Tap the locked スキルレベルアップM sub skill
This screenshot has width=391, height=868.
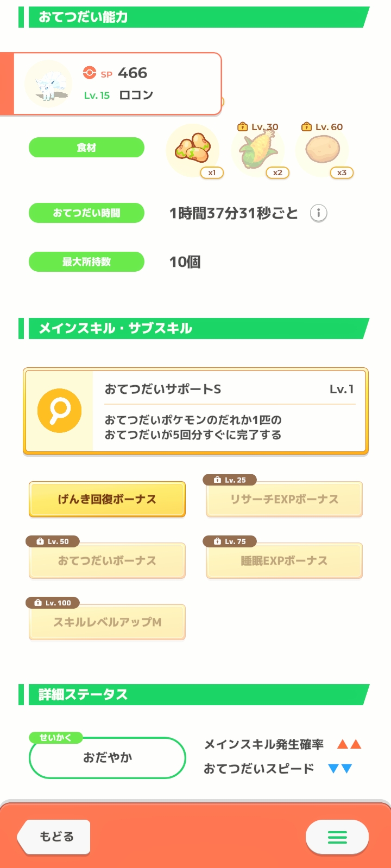[x=107, y=622]
